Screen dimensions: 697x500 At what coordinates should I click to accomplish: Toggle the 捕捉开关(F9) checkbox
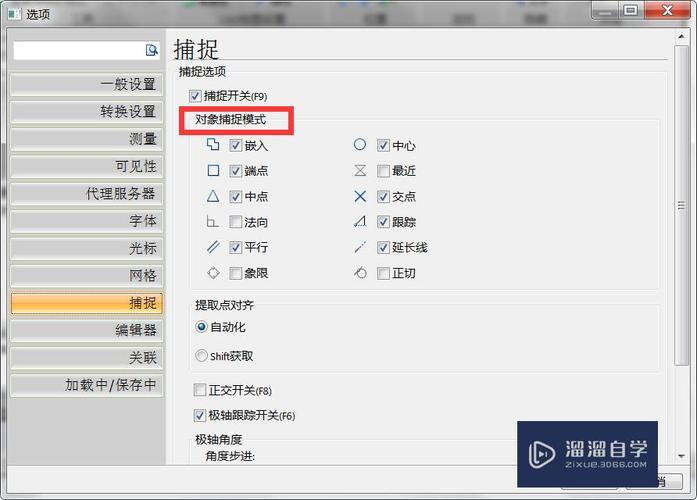(195, 96)
